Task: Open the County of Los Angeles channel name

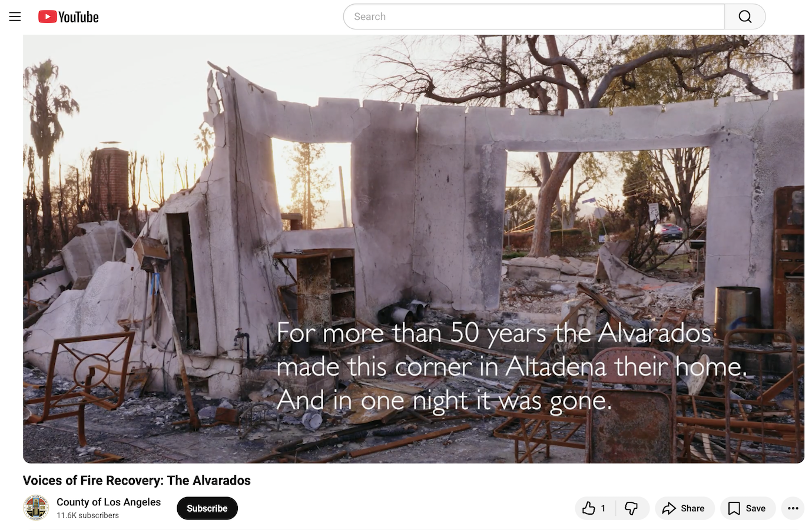Action: point(108,502)
